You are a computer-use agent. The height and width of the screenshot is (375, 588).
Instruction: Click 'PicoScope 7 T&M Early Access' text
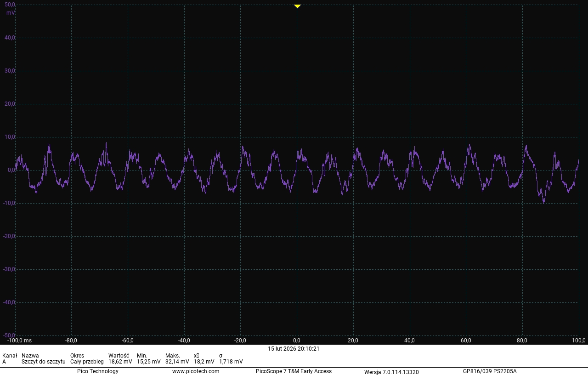pyautogui.click(x=294, y=371)
